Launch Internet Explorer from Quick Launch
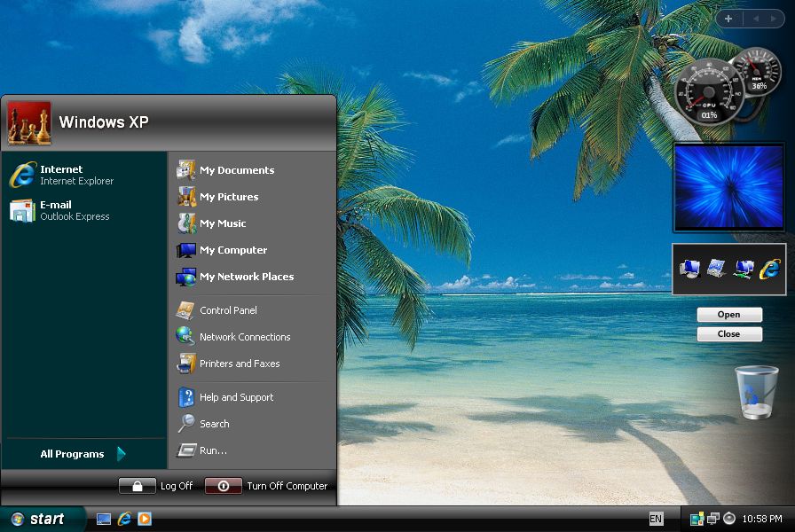 [124, 519]
